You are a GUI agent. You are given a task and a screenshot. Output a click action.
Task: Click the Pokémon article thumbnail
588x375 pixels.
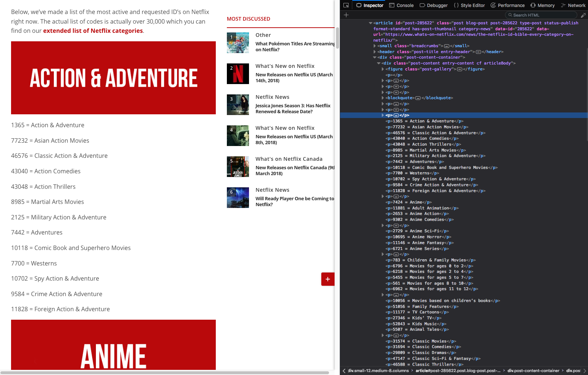(x=238, y=43)
